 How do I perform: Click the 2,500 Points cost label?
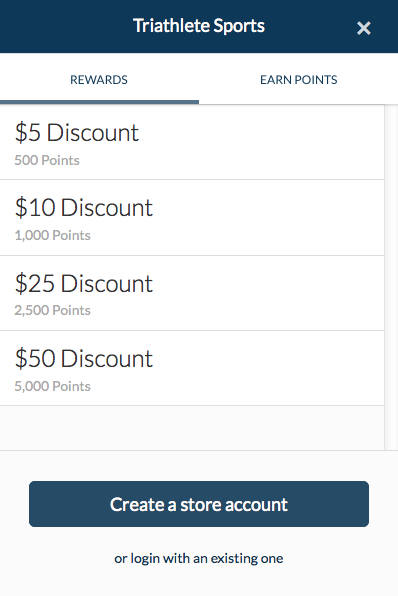[52, 310]
